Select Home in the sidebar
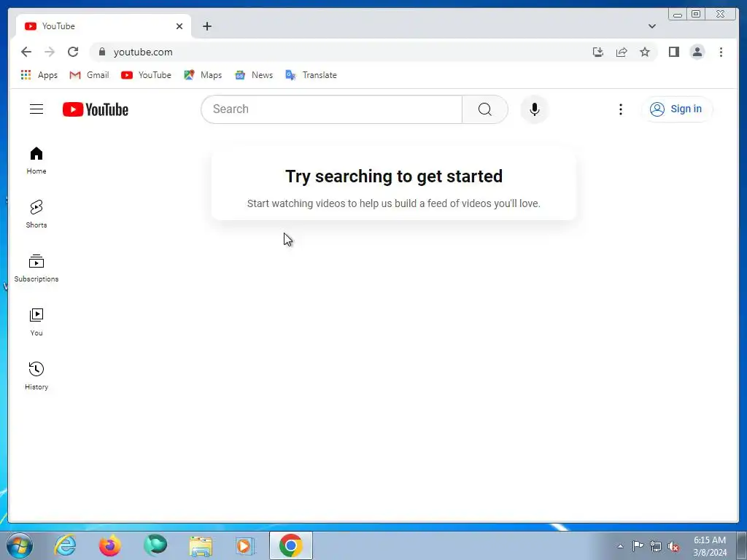This screenshot has height=560, width=747. 36,160
